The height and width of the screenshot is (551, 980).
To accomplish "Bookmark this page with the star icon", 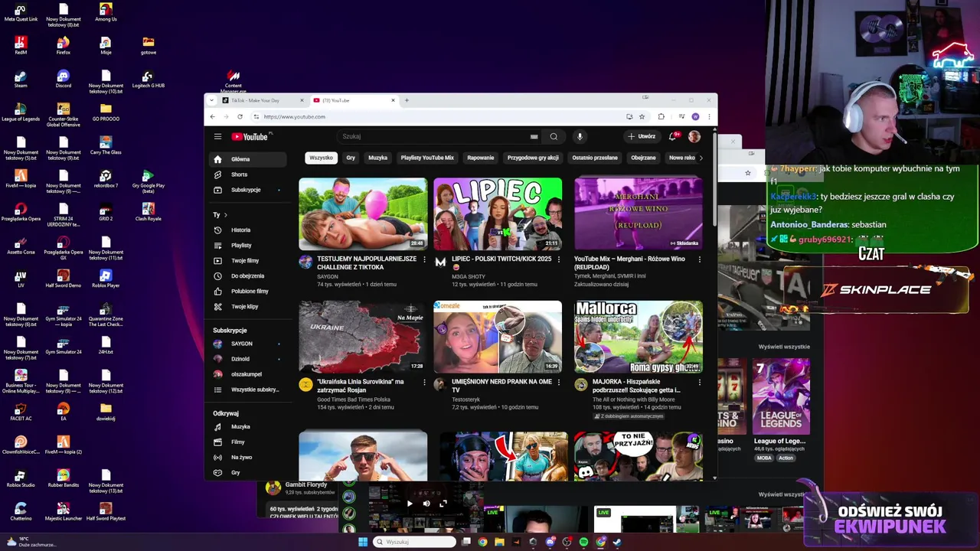I will click(642, 116).
